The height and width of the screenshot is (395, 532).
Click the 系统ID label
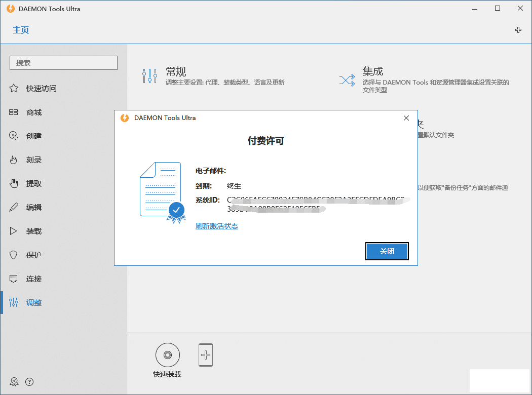click(208, 200)
